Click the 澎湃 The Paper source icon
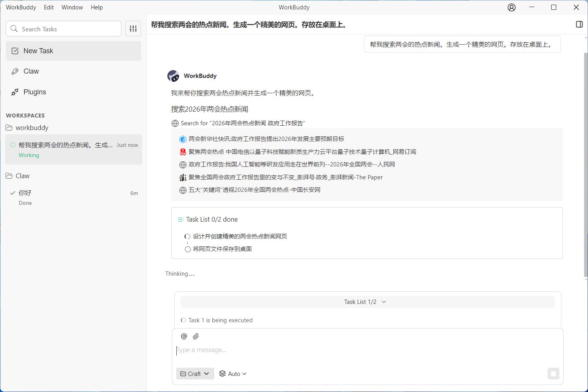This screenshot has width=588, height=392. coord(183,177)
